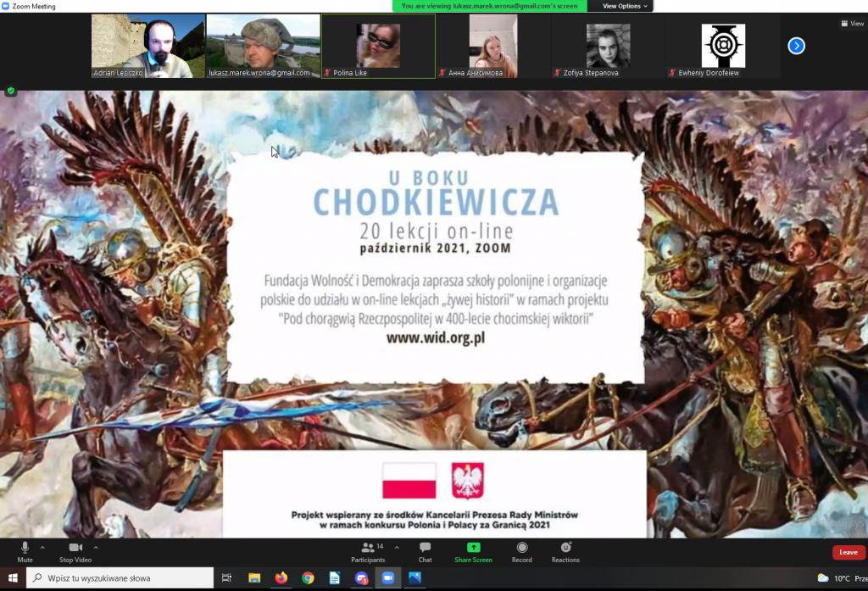Change layout with the View button
Viewport: 868px width, 591px height.
(x=851, y=24)
